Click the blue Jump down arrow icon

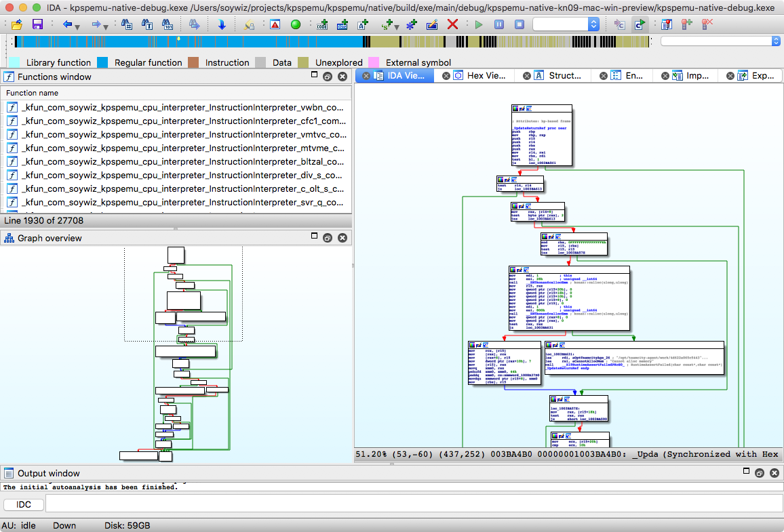222,24
